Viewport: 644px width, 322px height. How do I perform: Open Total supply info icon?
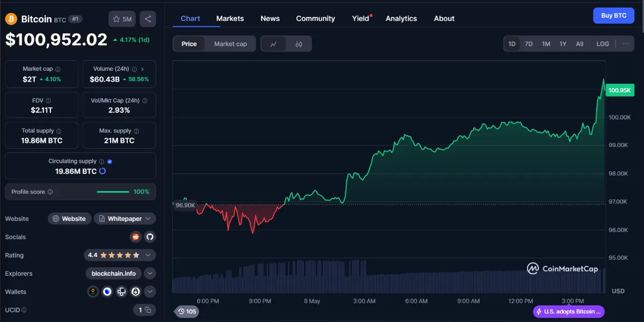59,131
